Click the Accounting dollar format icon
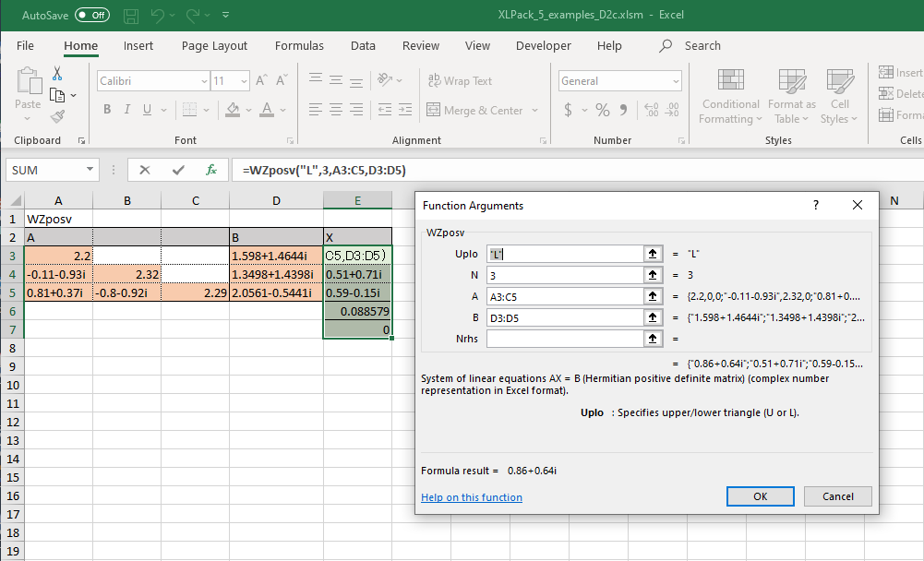Screen dimensions: 924x561 coord(568,110)
